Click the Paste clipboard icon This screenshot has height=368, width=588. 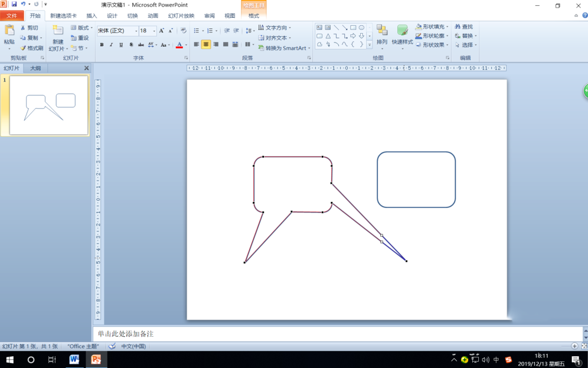9,31
